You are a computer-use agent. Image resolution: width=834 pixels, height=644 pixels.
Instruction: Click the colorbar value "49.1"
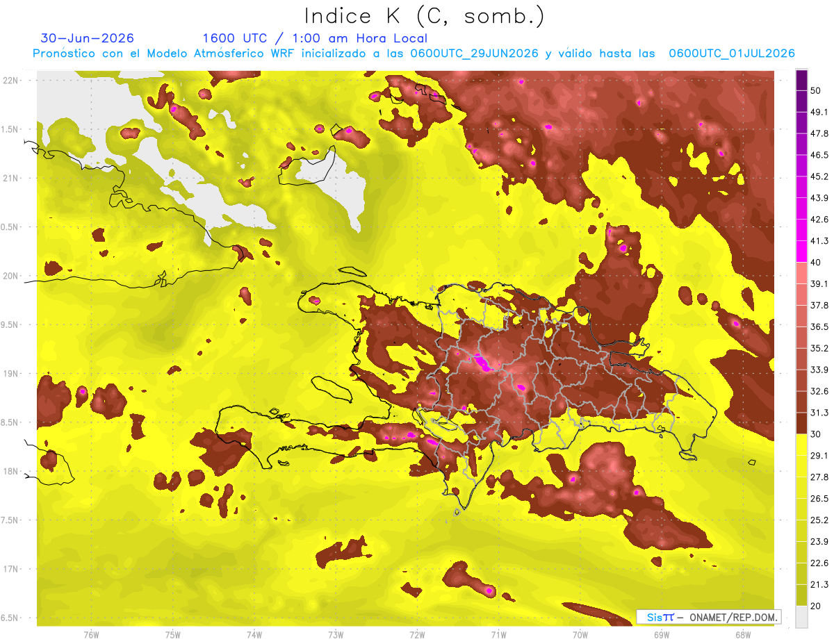(819, 112)
